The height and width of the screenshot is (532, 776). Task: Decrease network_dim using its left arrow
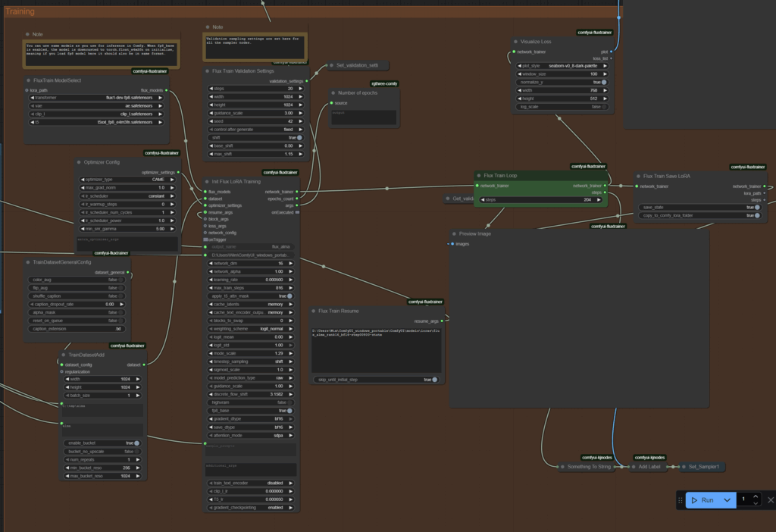tap(209, 263)
